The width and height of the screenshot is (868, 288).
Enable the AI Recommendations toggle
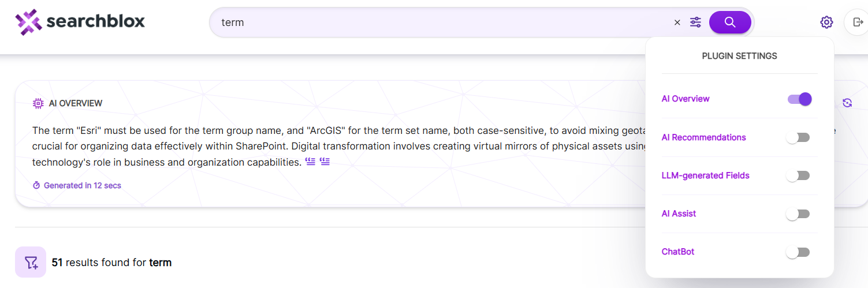(x=798, y=137)
